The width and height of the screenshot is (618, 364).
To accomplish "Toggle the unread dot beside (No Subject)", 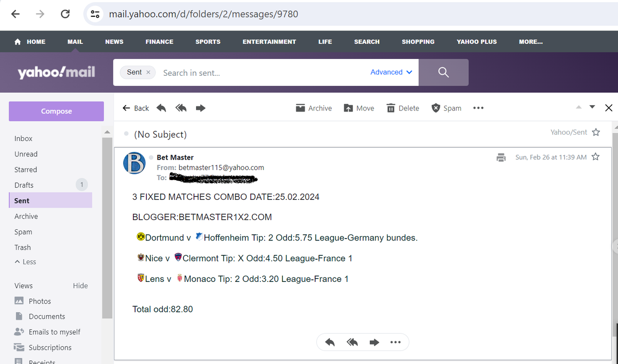I will point(126,134).
